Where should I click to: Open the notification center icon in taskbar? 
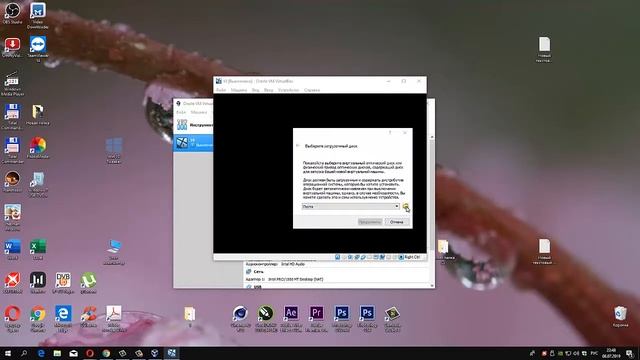[x=630, y=353]
